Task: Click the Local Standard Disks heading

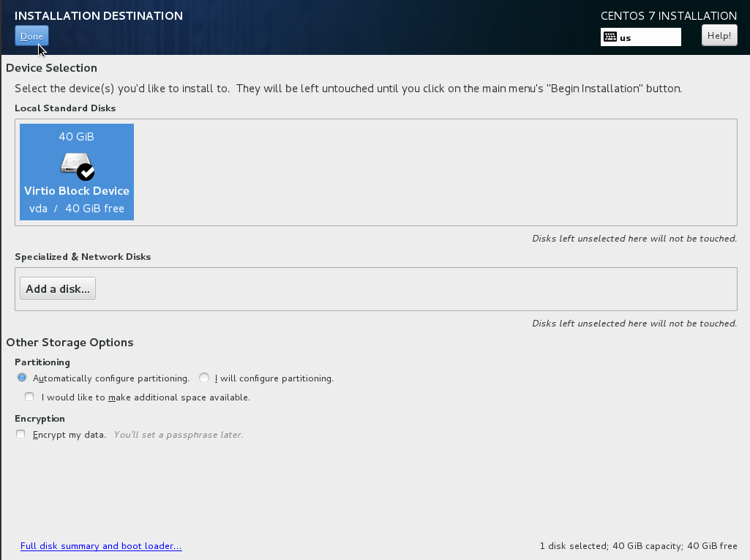Action: 65,108
